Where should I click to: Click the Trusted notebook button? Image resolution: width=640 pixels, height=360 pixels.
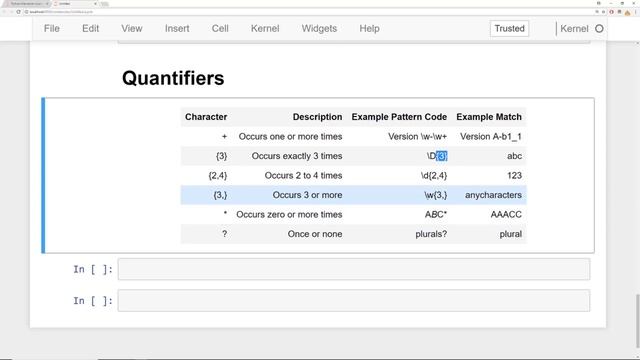coord(509,29)
